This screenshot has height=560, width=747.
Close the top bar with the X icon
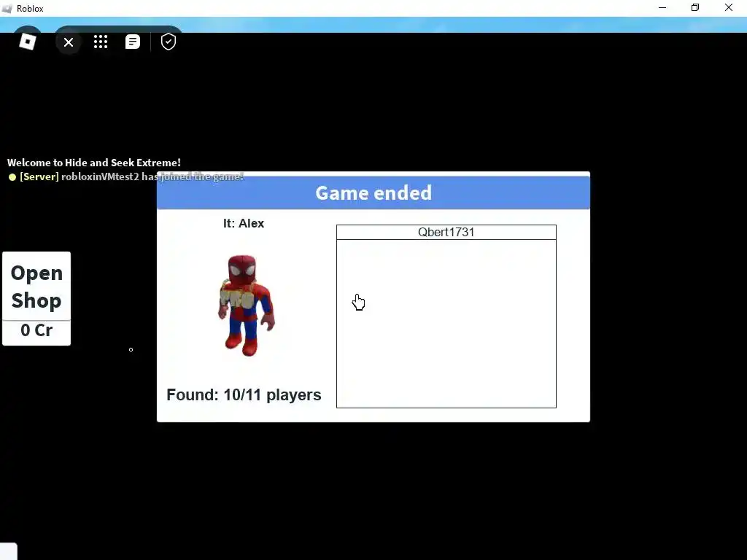tap(69, 42)
